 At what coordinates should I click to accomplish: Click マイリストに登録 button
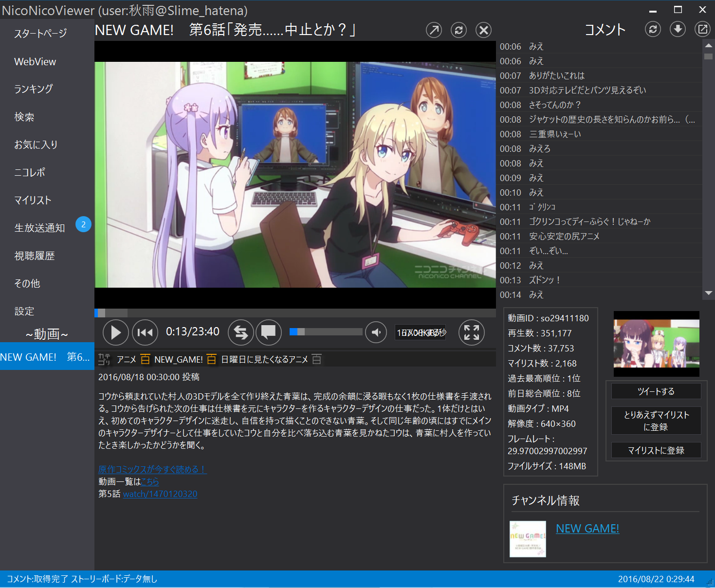tap(656, 450)
